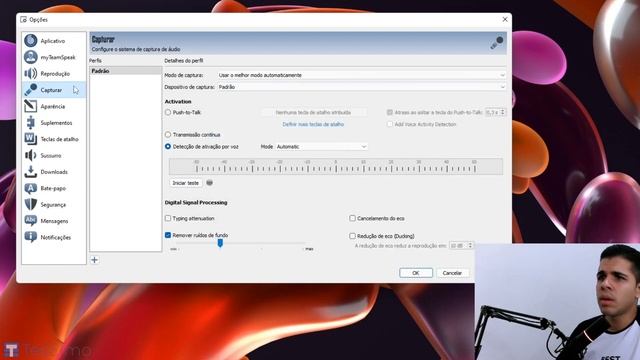Toggle Add Voice Activity Detection checkbox
Viewport: 640px width, 360px height.
click(x=390, y=124)
